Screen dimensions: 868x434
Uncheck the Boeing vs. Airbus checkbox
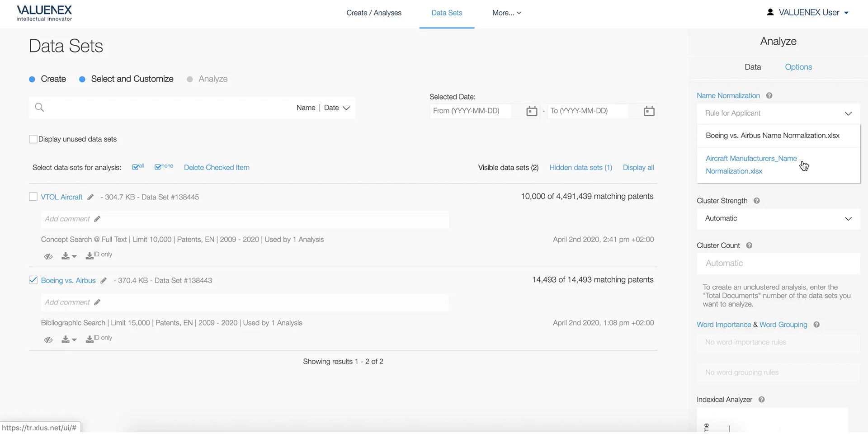33,280
